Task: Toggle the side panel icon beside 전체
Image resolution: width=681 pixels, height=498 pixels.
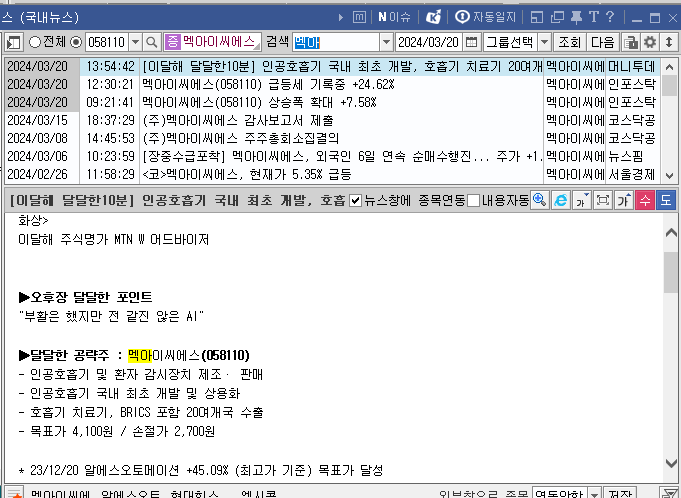Action: coord(13,43)
